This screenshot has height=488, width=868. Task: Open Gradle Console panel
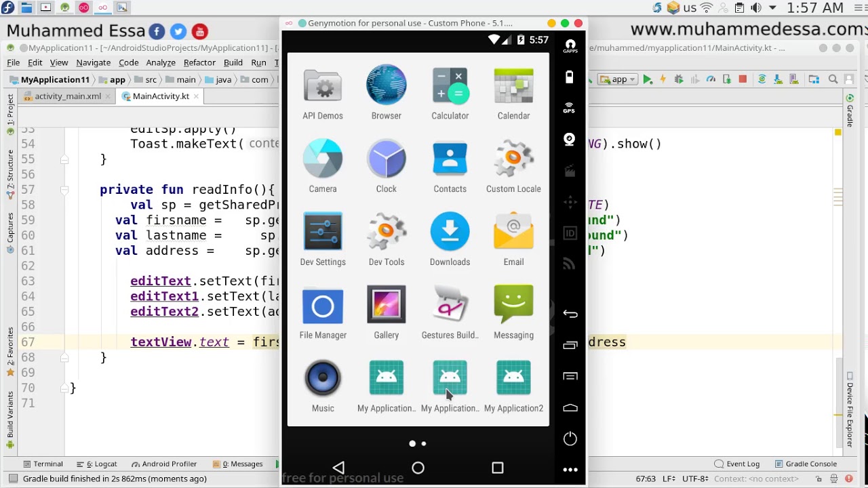pos(806,464)
